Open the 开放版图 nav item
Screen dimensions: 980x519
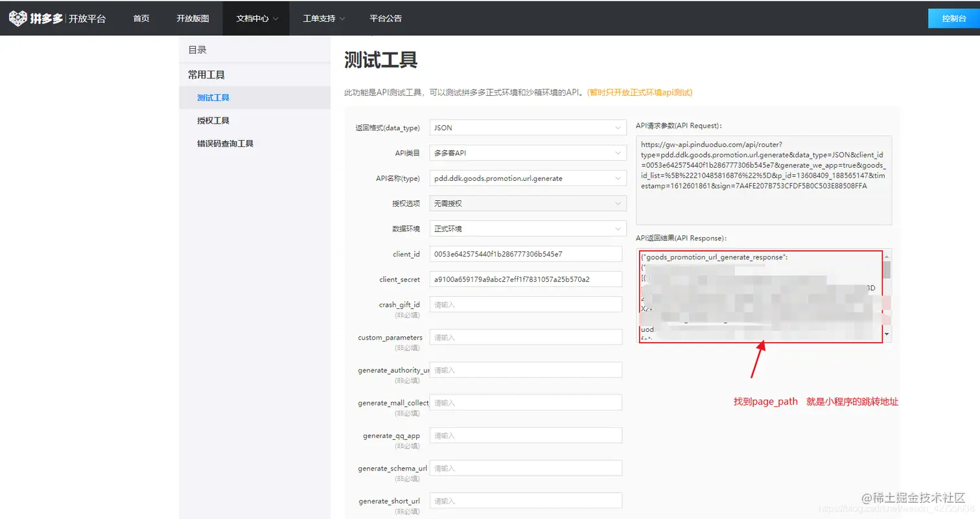pyautogui.click(x=192, y=18)
